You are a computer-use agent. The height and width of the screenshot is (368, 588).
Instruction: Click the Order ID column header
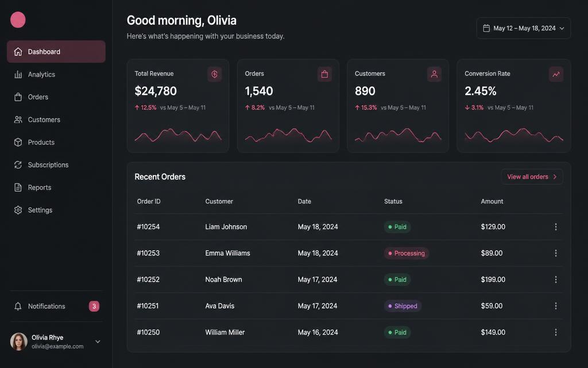point(149,201)
